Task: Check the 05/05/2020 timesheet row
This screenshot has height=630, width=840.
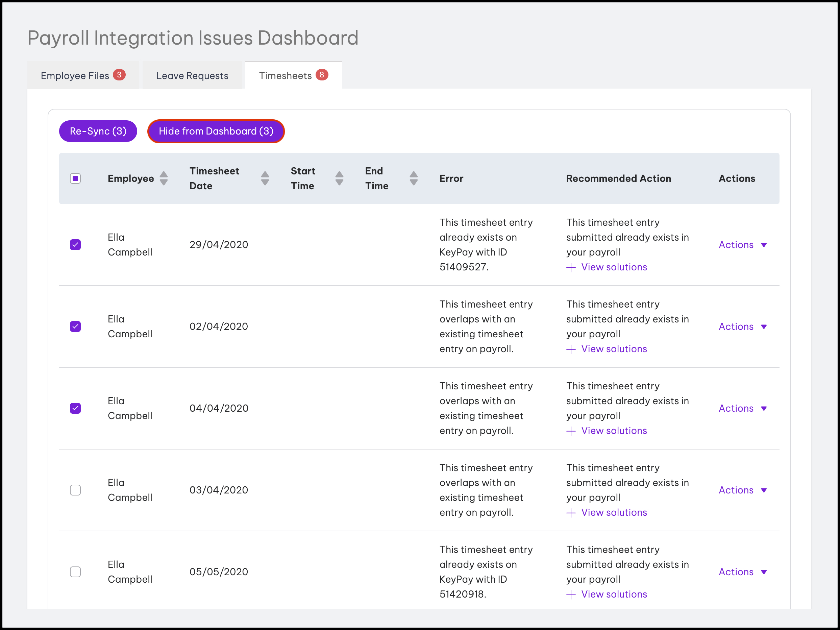Action: (75, 572)
